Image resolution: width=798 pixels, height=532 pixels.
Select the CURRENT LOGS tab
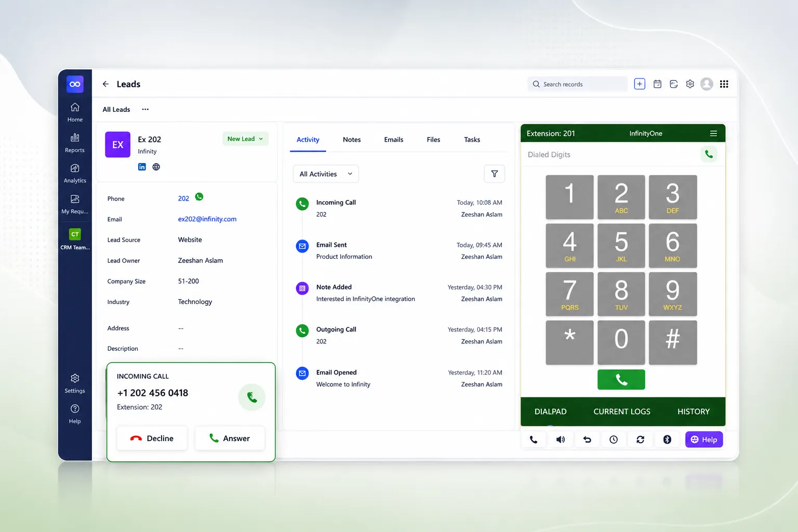click(x=622, y=411)
